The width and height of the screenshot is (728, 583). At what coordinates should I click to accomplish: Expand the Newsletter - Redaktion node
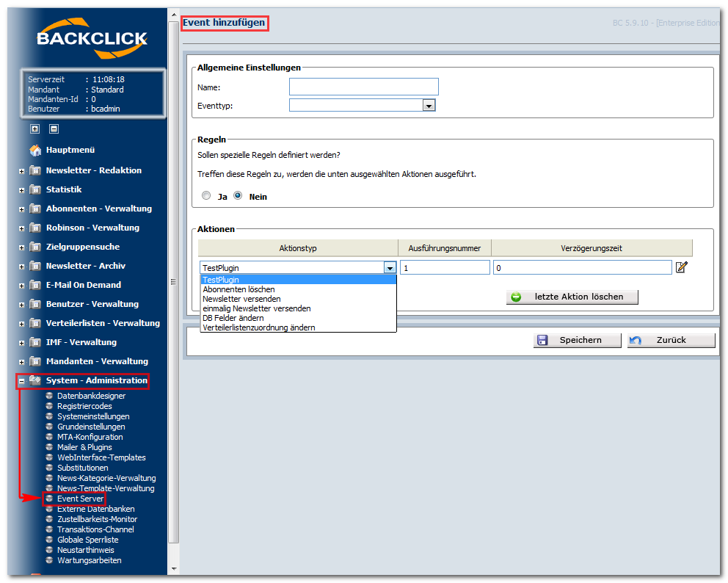coord(21,171)
